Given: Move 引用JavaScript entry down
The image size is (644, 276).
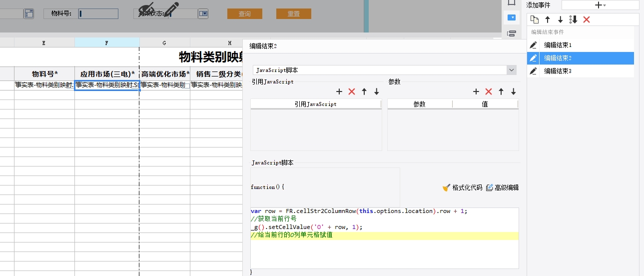Looking at the screenshot, I should pos(377,91).
